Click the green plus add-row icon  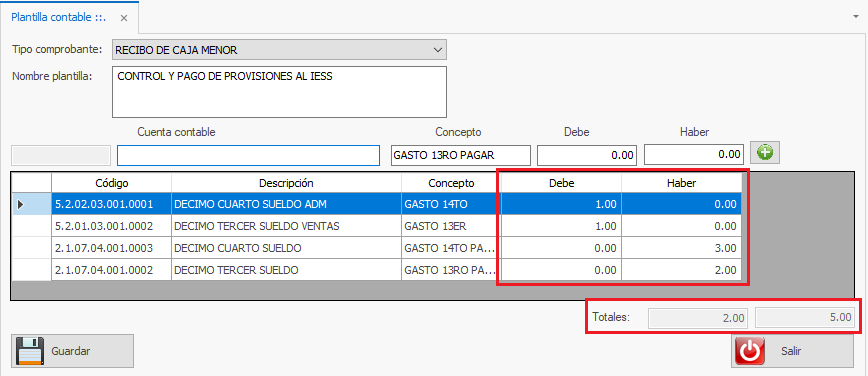(764, 153)
